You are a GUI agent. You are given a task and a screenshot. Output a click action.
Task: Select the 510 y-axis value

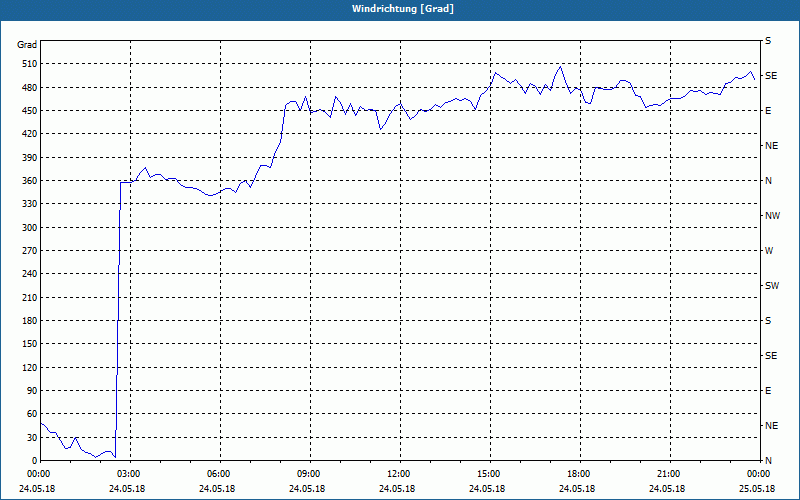click(x=30, y=64)
